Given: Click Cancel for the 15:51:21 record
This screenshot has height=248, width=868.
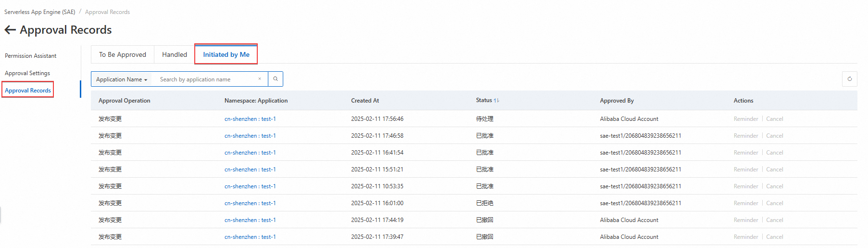Looking at the screenshot, I should [775, 170].
